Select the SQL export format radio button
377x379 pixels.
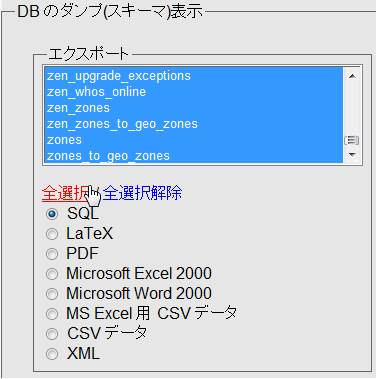pos(52,214)
